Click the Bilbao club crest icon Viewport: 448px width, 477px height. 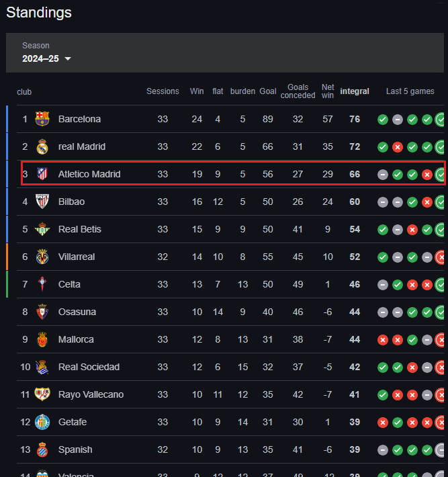pyautogui.click(x=42, y=202)
